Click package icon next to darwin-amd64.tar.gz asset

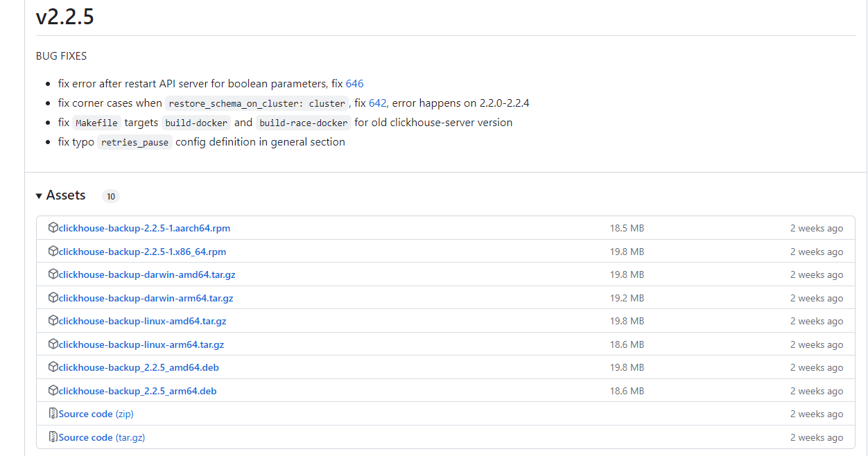[53, 274]
